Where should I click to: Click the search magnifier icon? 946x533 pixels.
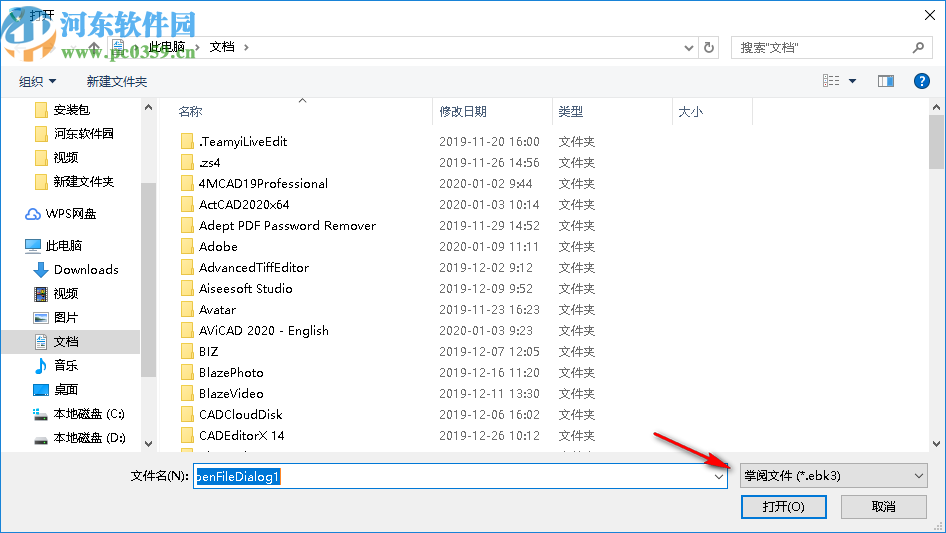pos(918,47)
